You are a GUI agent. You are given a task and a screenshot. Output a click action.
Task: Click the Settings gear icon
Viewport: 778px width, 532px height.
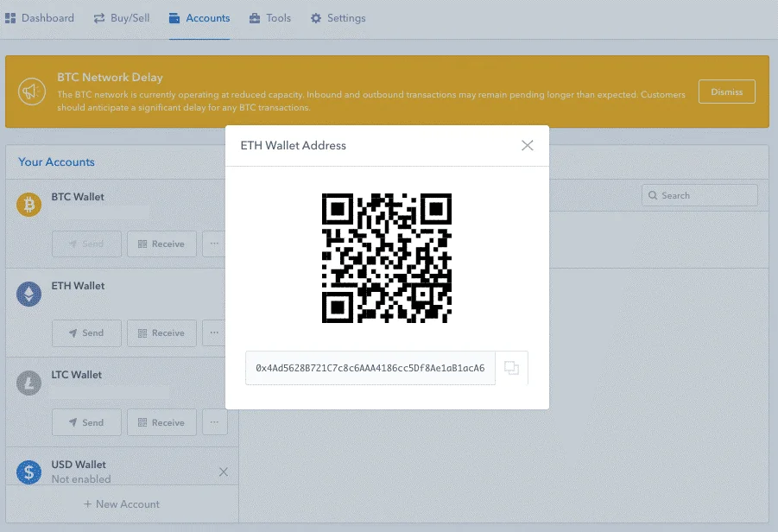[316, 18]
